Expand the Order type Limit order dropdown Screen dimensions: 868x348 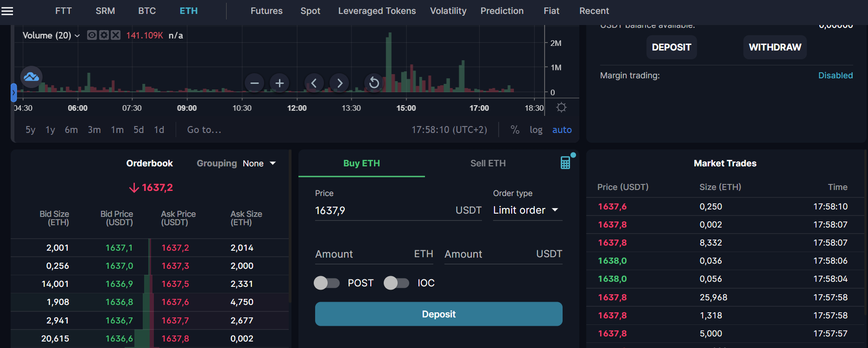click(526, 210)
